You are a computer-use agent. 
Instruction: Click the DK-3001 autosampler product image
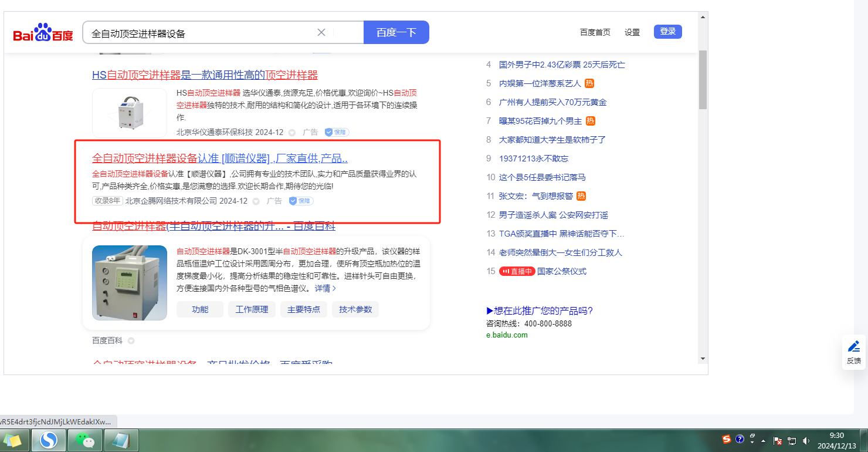[130, 282]
